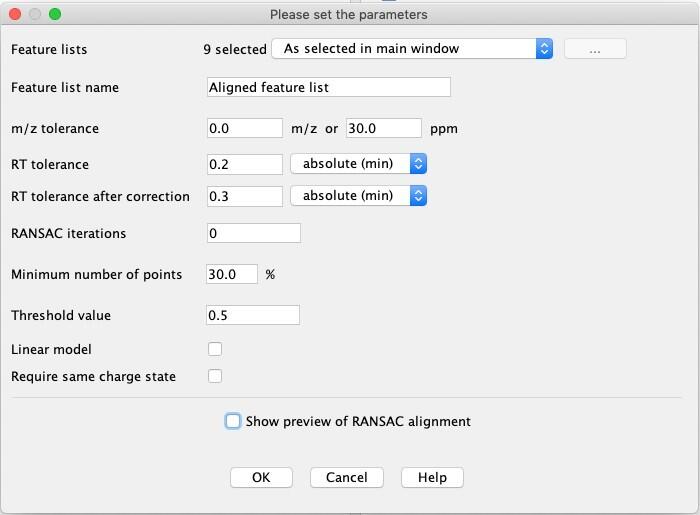Click the RANSAC iterations field
Screen dimensions: 700x515
click(x=253, y=233)
